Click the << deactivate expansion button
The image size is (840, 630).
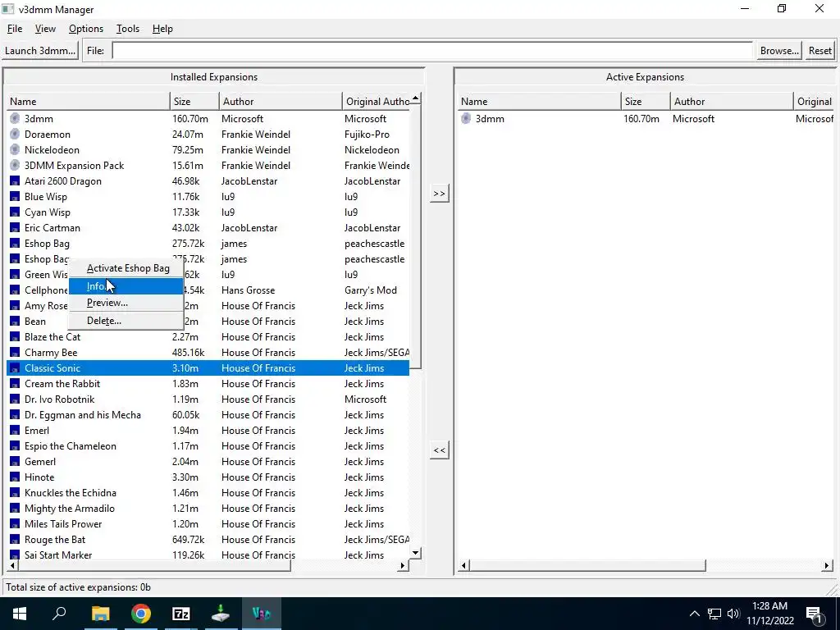[x=440, y=450]
